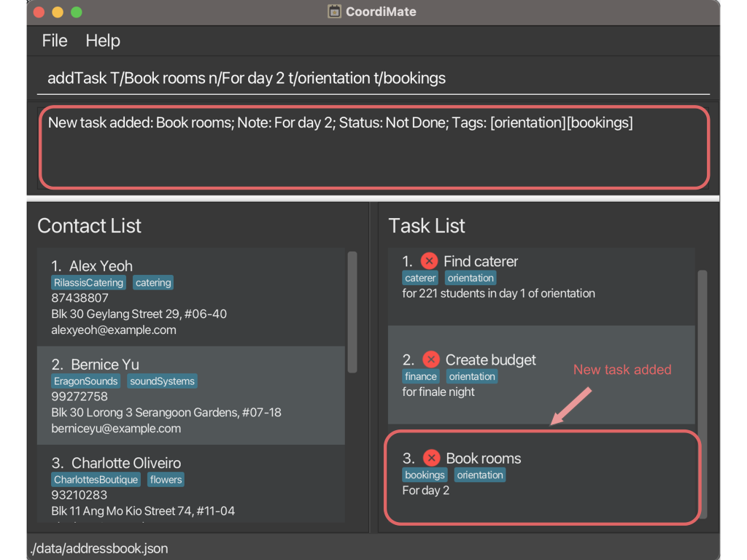Viewport: 747px width, 560px height.
Task: Click the RilassisCatering tag on Alex Yeoh
Action: [x=88, y=283]
